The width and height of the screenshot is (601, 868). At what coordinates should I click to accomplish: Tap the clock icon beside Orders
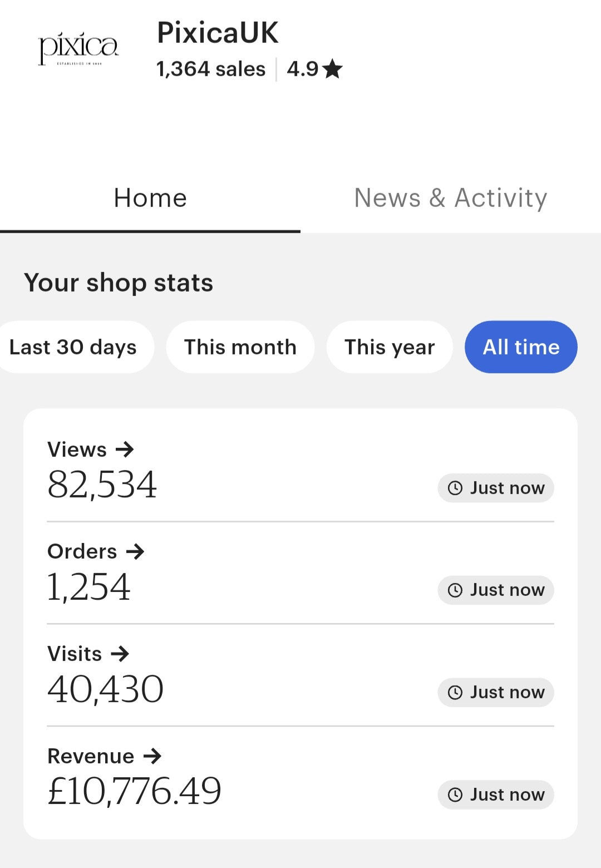pos(455,590)
